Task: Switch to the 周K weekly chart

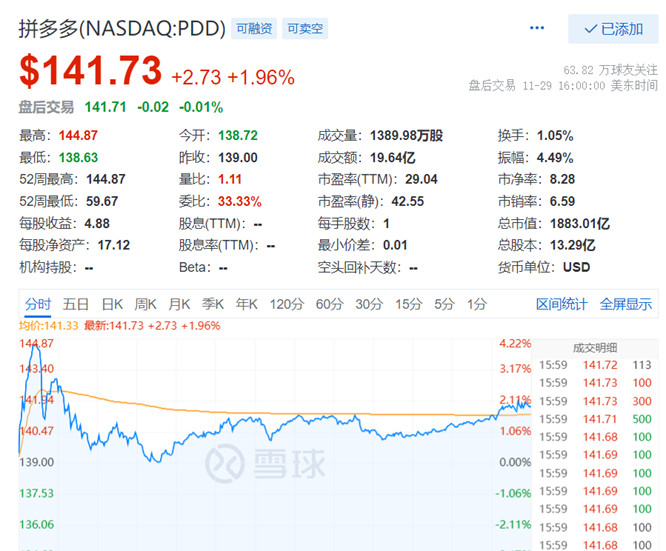Action: pyautogui.click(x=145, y=304)
